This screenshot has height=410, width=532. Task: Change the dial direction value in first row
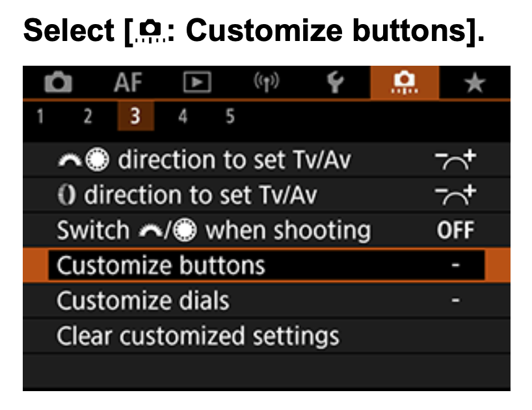[455, 159]
